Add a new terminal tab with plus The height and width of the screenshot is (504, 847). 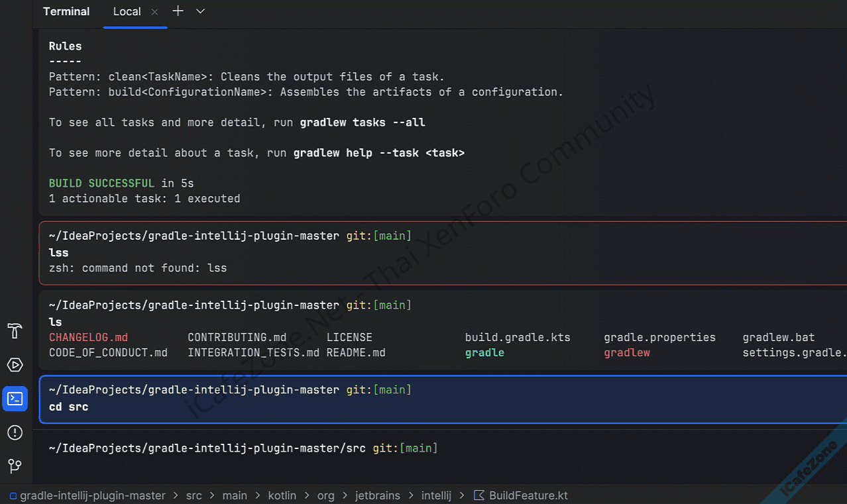(178, 11)
